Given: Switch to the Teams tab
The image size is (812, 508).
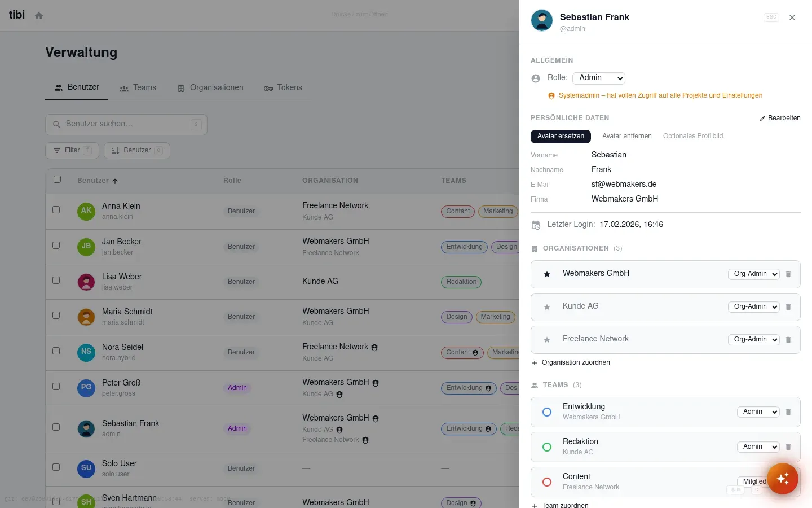Looking at the screenshot, I should (x=138, y=87).
